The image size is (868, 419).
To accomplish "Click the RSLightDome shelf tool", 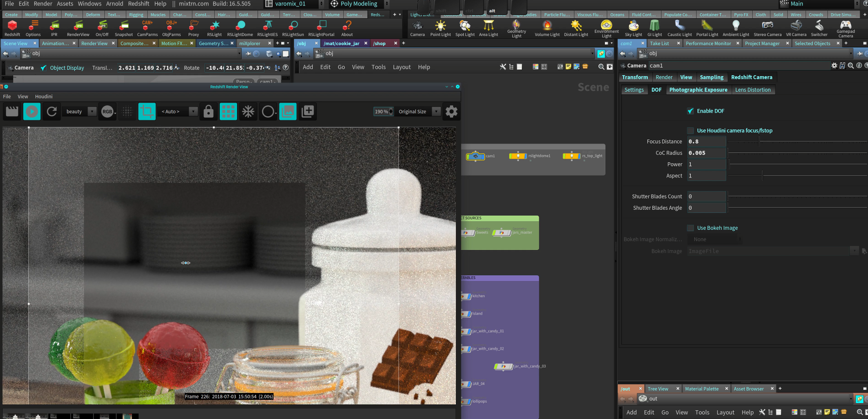I will click(240, 27).
